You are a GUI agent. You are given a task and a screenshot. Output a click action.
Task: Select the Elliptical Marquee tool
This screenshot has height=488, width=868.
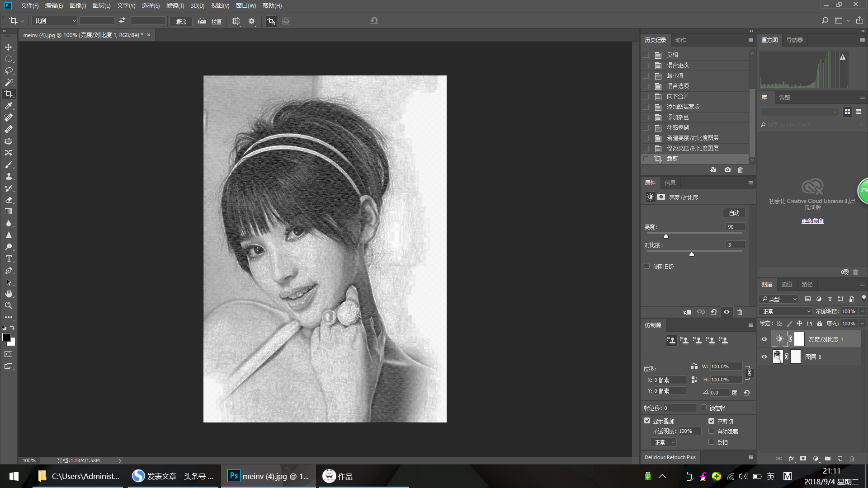pyautogui.click(x=9, y=59)
